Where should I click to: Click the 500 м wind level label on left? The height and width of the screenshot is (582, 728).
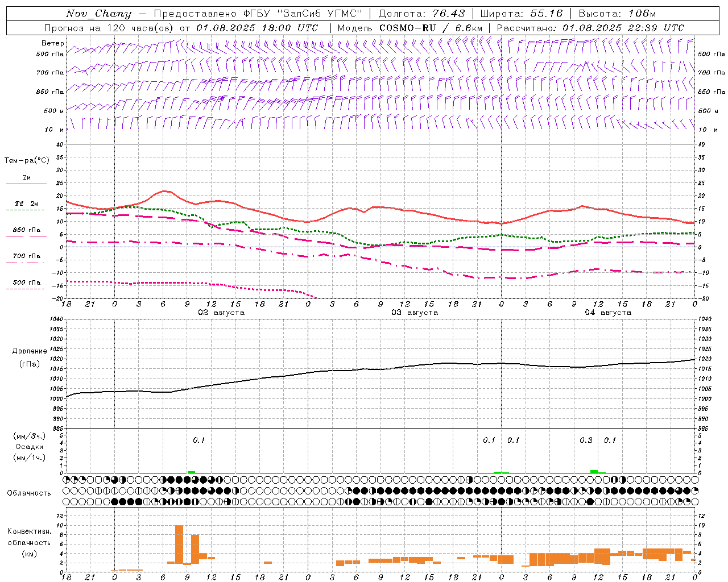click(54, 111)
